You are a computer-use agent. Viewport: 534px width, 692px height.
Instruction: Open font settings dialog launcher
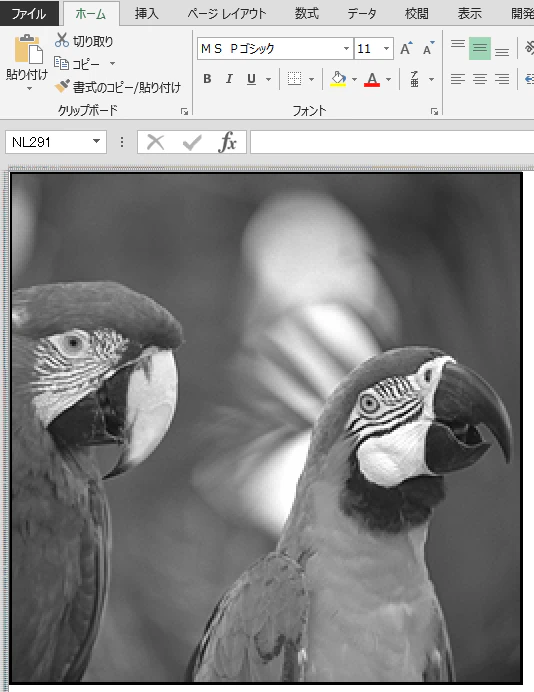click(x=434, y=112)
